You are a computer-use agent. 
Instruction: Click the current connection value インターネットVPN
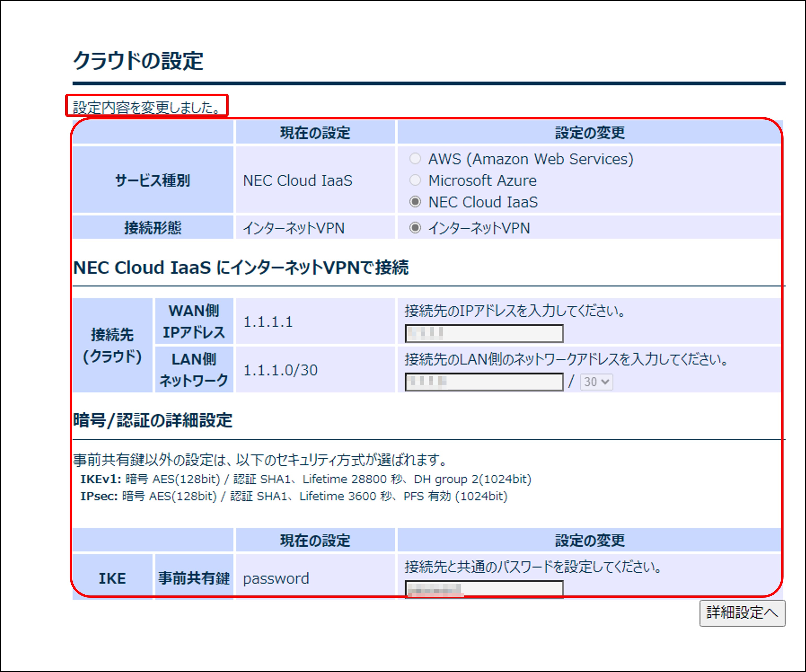coord(294,228)
